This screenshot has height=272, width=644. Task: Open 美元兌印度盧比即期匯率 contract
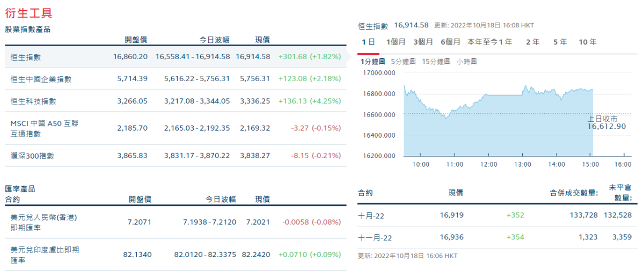point(45,254)
